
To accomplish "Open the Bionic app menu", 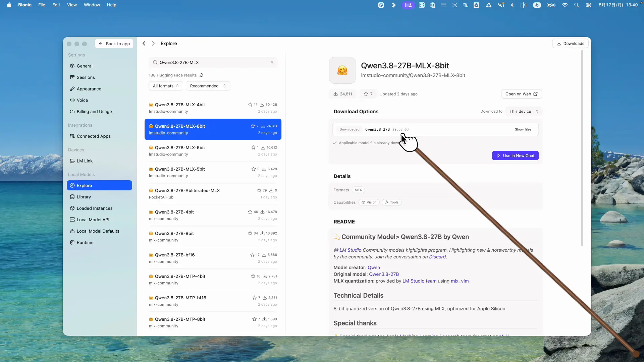I will coord(25,5).
